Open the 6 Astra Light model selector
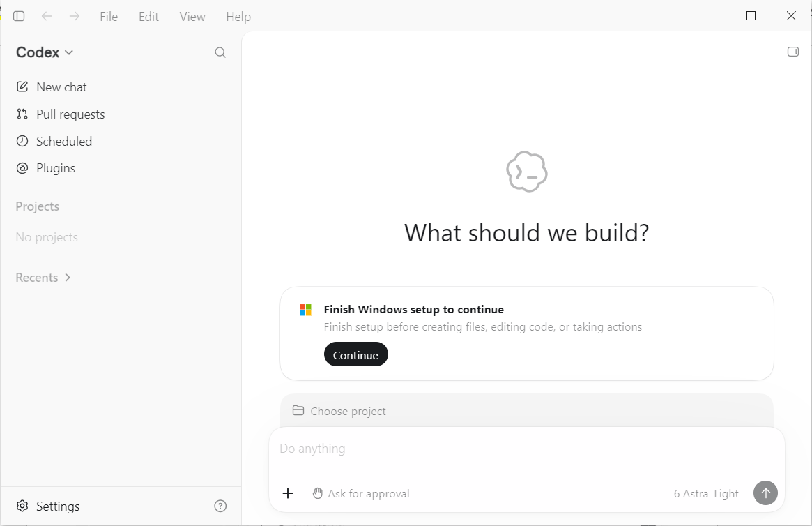 [706, 493]
